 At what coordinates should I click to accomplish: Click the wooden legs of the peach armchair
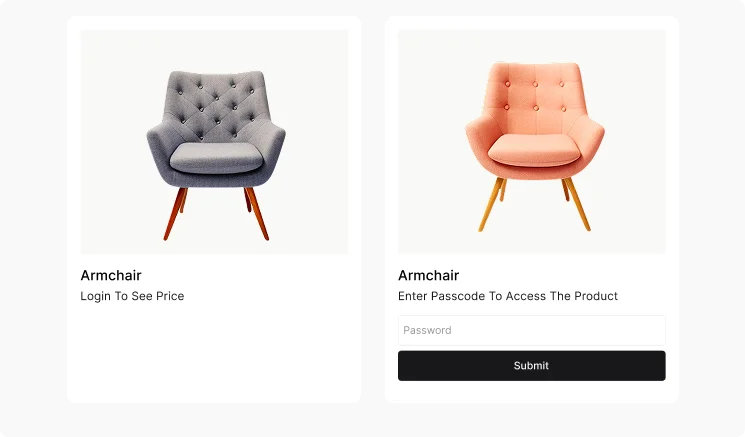(x=490, y=207)
